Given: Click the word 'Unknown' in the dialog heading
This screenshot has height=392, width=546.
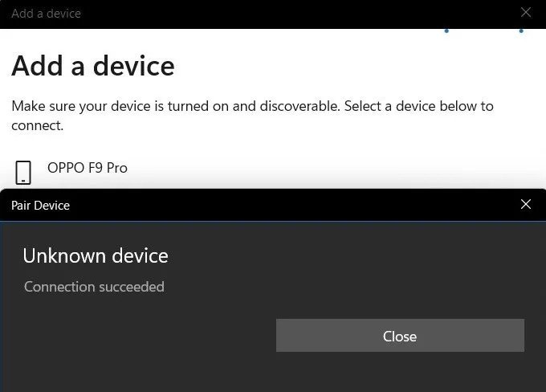Looking at the screenshot, I should (x=64, y=256).
